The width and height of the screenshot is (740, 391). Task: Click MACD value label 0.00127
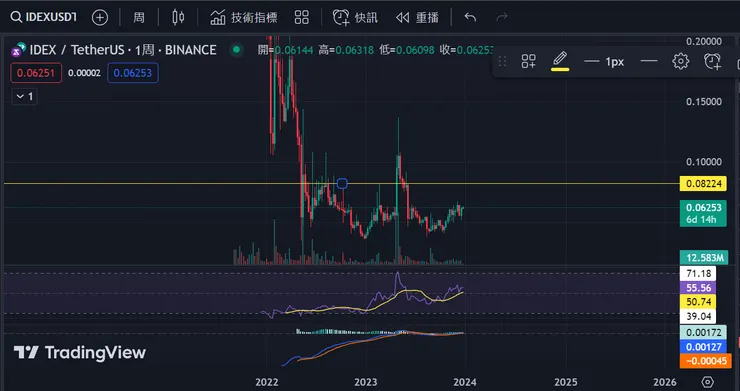703,347
